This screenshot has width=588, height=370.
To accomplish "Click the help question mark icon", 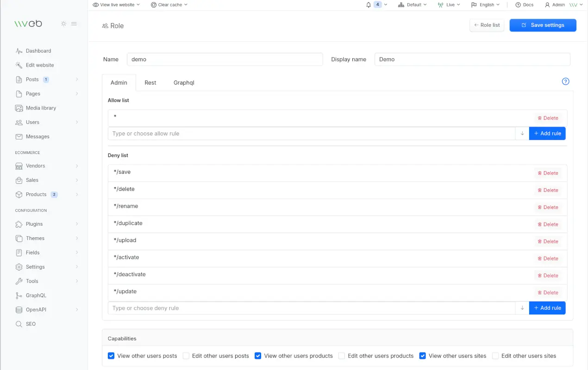I will 565,81.
